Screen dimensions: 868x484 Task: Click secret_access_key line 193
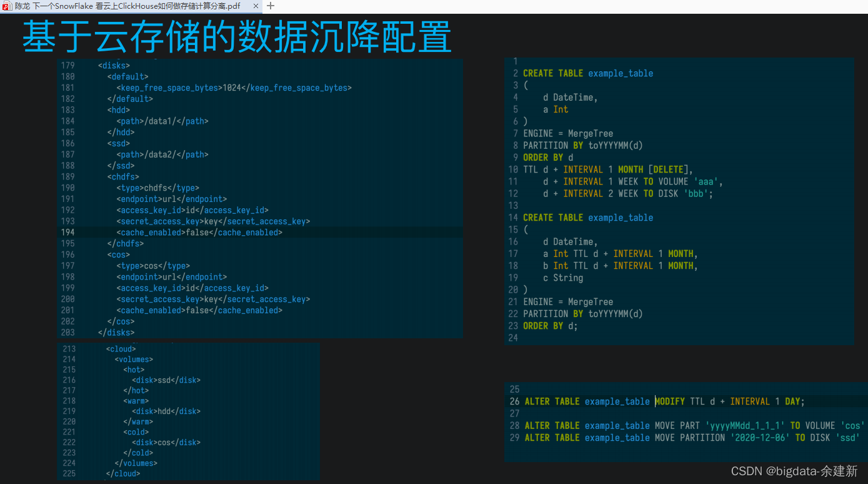coord(213,221)
